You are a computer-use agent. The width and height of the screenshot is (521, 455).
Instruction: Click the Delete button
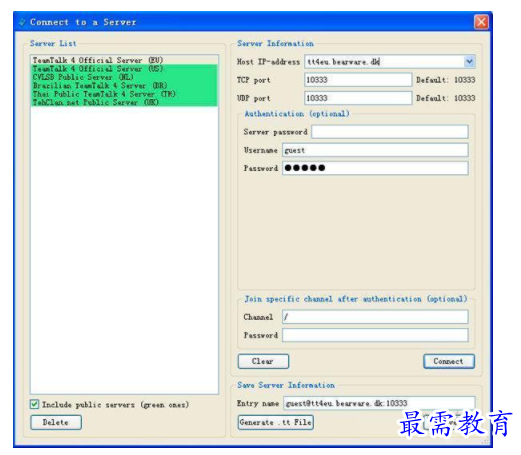pos(56,422)
